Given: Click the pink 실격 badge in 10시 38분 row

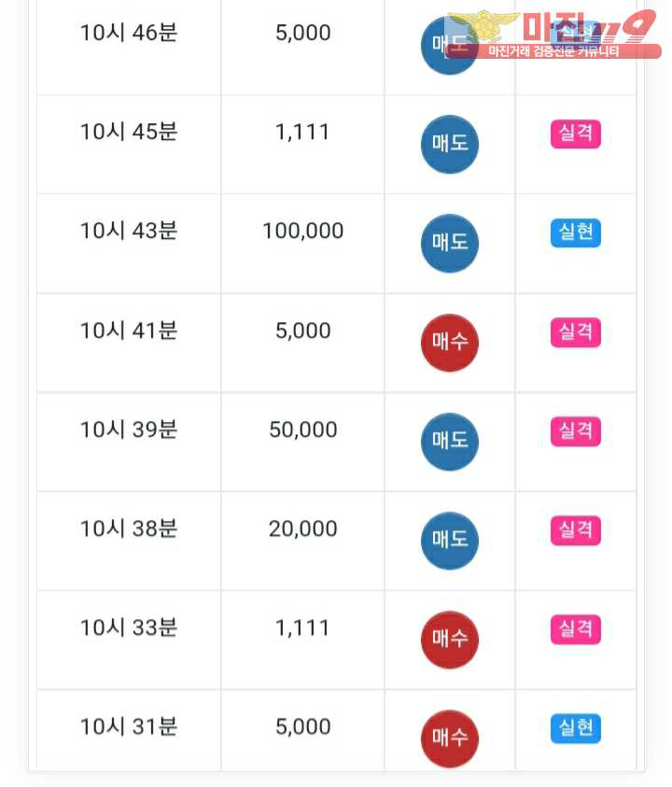Looking at the screenshot, I should [576, 530].
